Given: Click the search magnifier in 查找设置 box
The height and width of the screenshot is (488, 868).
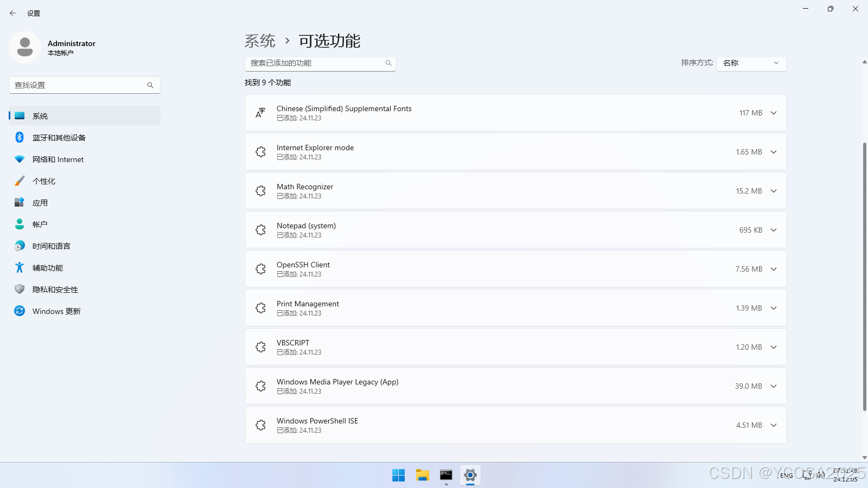Looking at the screenshot, I should pyautogui.click(x=150, y=85).
